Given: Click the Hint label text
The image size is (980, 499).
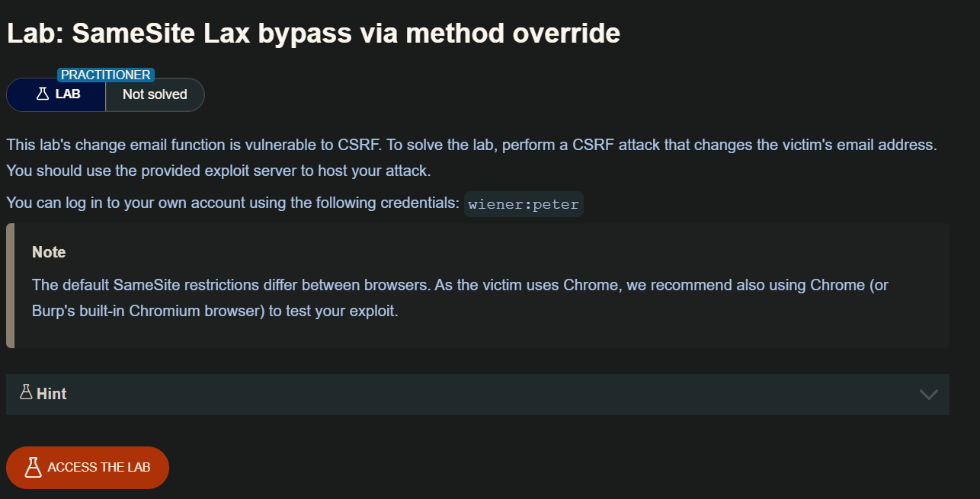Looking at the screenshot, I should (x=52, y=394).
